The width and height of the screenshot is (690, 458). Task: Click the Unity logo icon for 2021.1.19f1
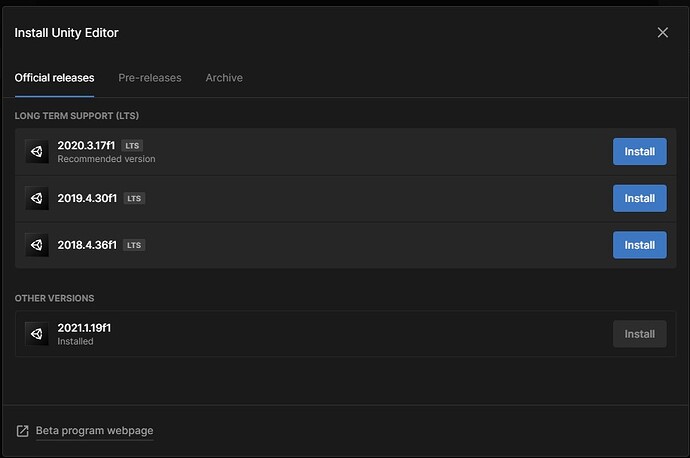point(37,334)
